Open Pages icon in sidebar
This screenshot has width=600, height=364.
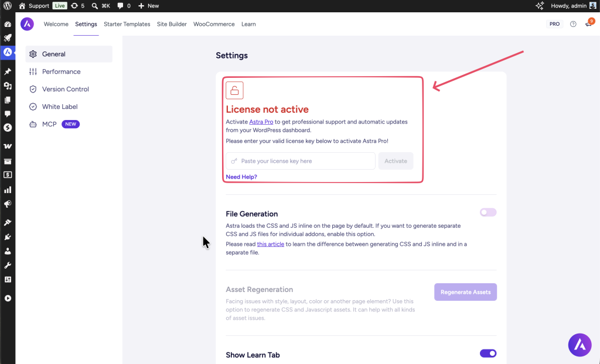coord(8,100)
